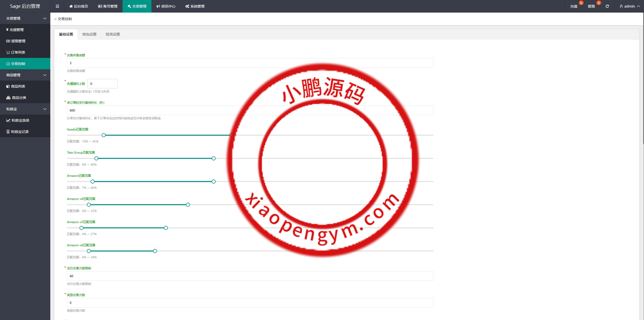Open the 订单列表 page

tap(16, 52)
